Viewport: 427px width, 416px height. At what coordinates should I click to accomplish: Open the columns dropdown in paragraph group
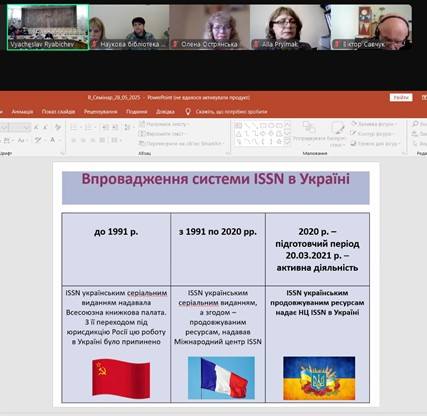[x=116, y=140]
